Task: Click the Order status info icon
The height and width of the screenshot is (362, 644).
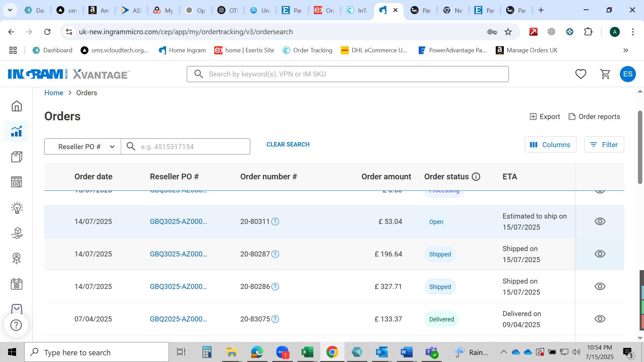Action: point(476,177)
